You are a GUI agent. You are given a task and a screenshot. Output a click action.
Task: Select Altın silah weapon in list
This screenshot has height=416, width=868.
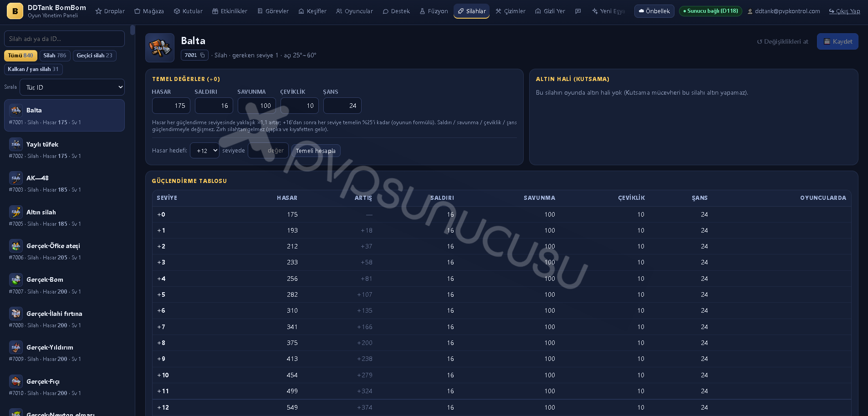(x=64, y=217)
